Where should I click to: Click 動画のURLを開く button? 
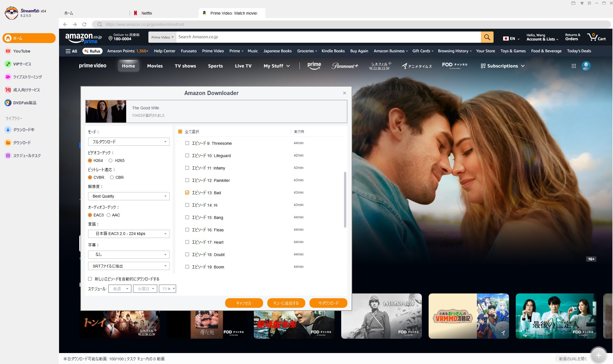click(x=573, y=359)
